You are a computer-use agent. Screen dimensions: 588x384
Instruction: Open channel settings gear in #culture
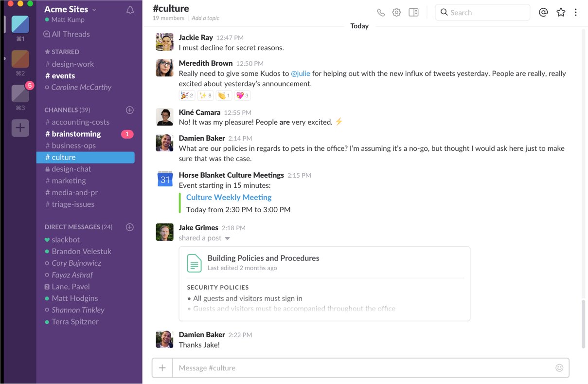(396, 12)
